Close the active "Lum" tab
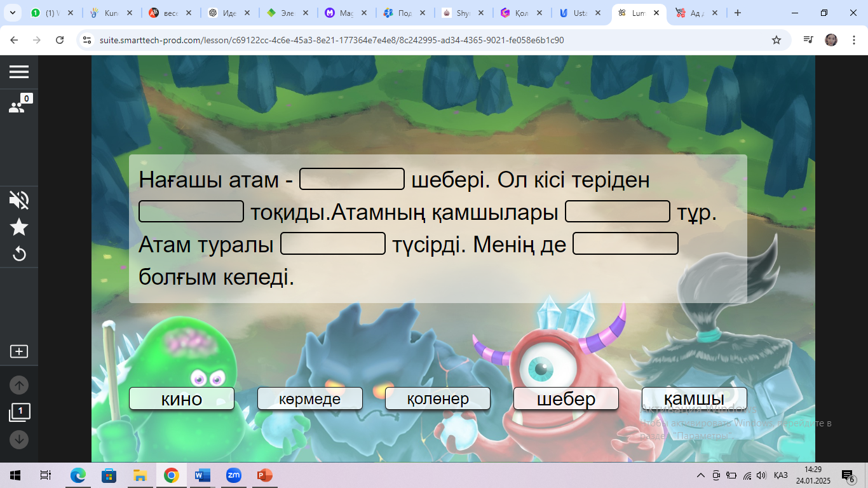868x488 pixels. tap(656, 13)
